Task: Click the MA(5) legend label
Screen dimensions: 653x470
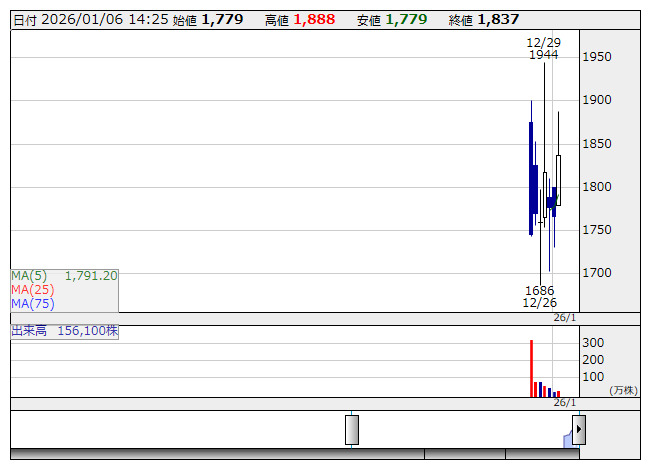Action: point(29,276)
